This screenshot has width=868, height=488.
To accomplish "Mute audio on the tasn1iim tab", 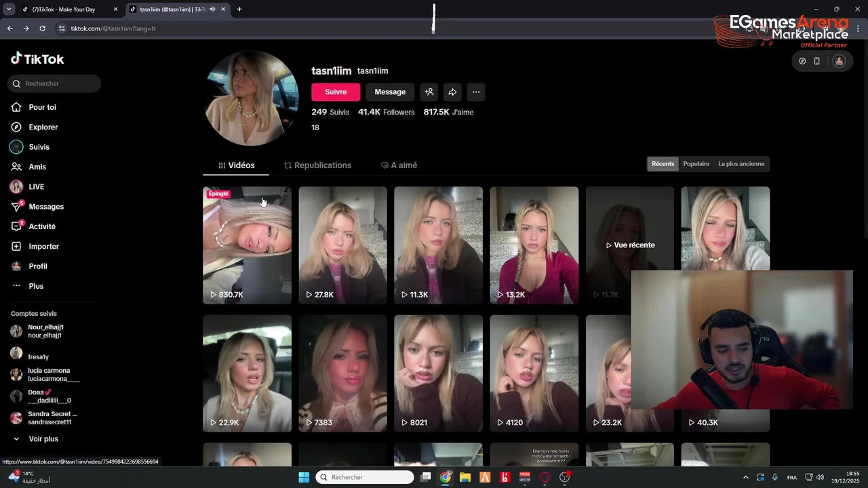I will (x=212, y=9).
